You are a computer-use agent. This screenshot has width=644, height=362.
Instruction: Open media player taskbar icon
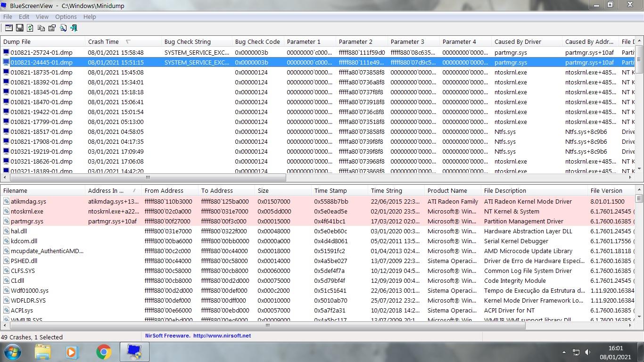72,352
